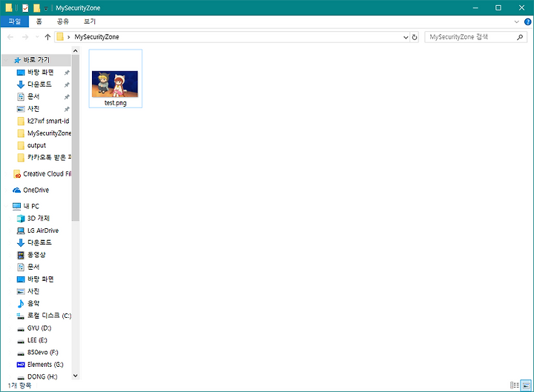Viewport: 534px width, 392px height.
Task: Minimize the MySecurityZone window
Action: [x=475, y=7]
